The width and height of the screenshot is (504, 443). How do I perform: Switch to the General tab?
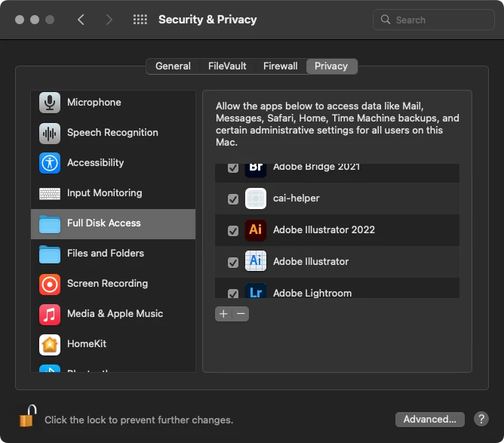tap(173, 66)
